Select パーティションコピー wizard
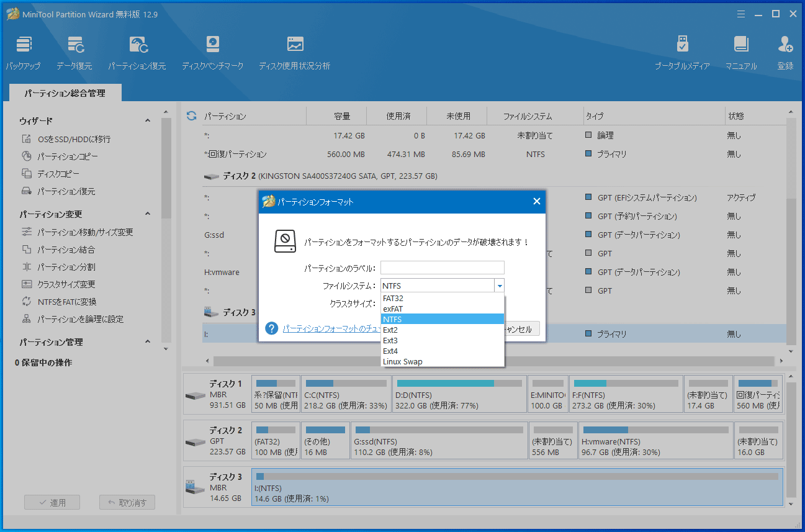This screenshot has width=805, height=532. [x=60, y=156]
